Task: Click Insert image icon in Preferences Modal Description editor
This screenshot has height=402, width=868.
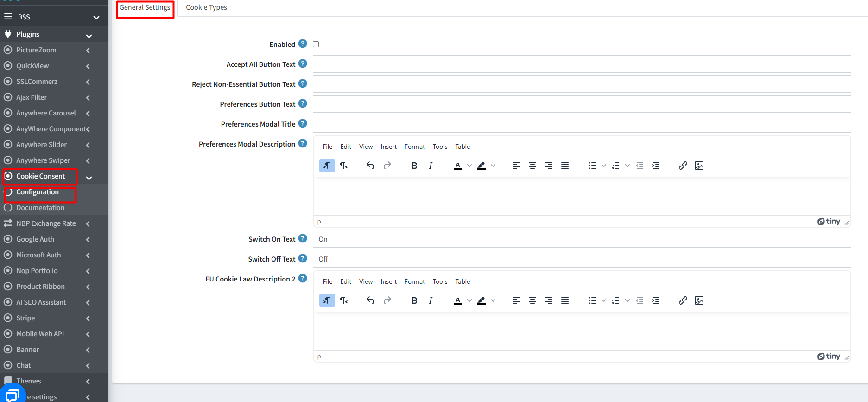Action: (699, 166)
